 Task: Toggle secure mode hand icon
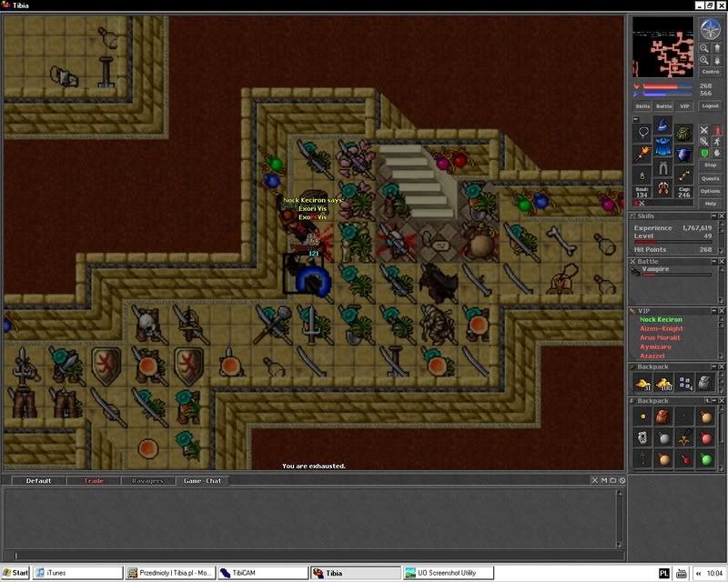[x=717, y=153]
